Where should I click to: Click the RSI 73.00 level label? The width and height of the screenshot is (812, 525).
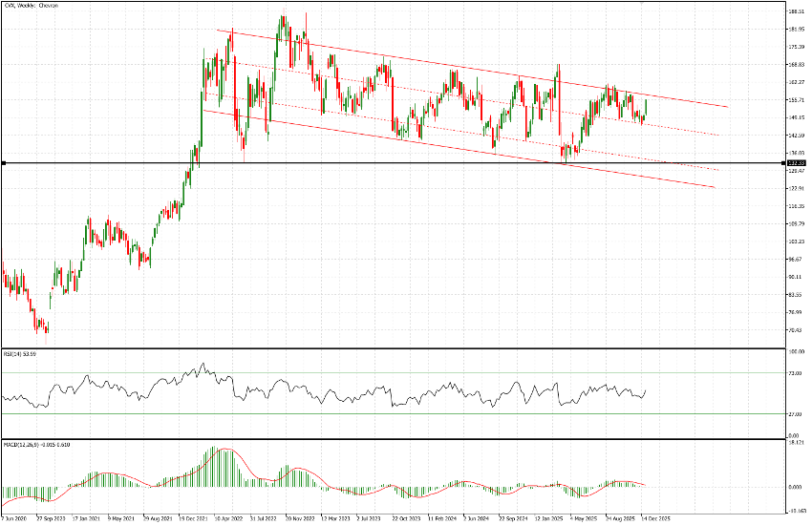tap(794, 372)
